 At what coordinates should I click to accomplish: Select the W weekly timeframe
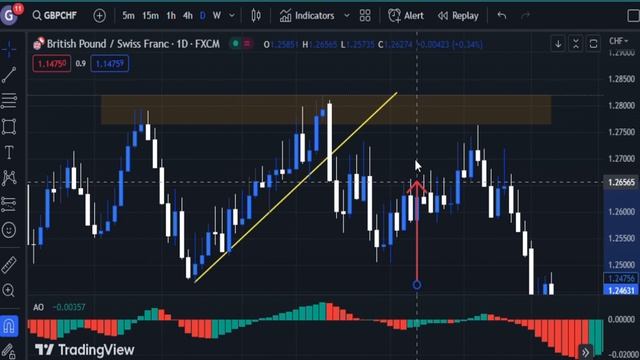[x=217, y=16]
